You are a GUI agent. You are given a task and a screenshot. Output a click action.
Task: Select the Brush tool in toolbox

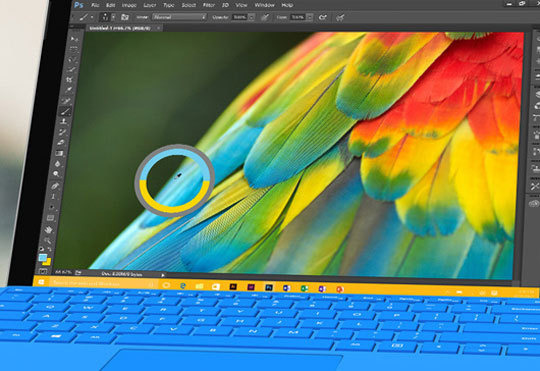point(65,111)
